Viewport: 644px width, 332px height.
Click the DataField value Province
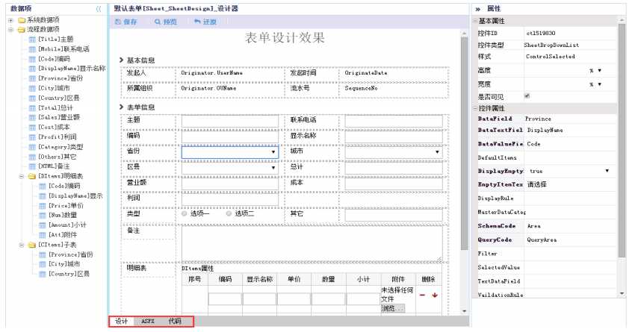pos(538,119)
